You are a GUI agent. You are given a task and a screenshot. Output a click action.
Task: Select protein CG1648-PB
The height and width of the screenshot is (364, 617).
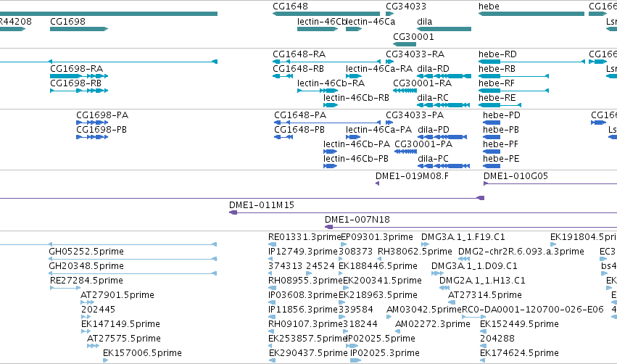point(299,130)
